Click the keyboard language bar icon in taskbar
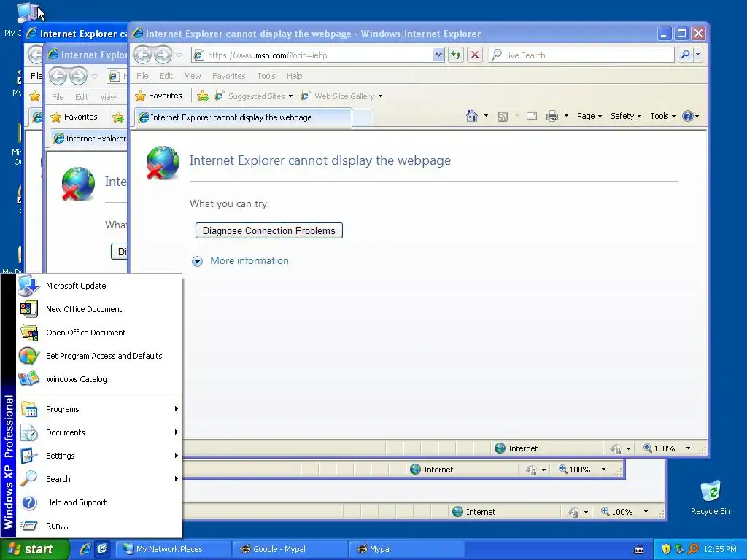This screenshot has height=560, width=747. tap(639, 550)
